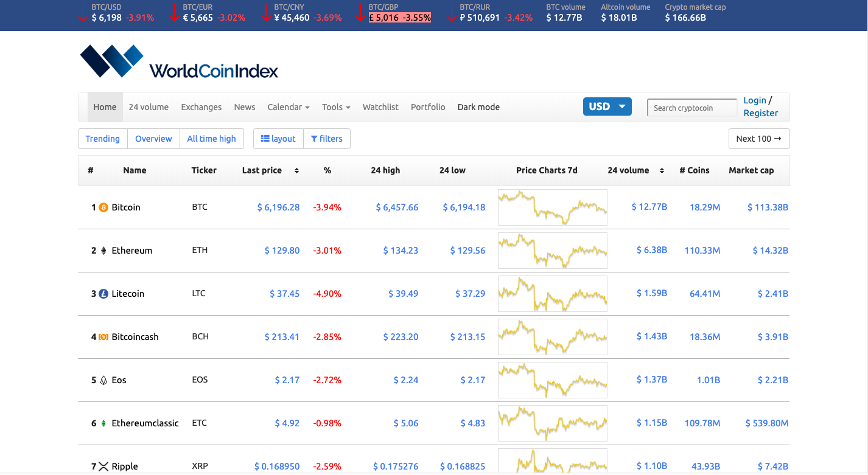Sort by Last price column arrows
Viewport: 868px width, 475px height.
click(x=296, y=171)
